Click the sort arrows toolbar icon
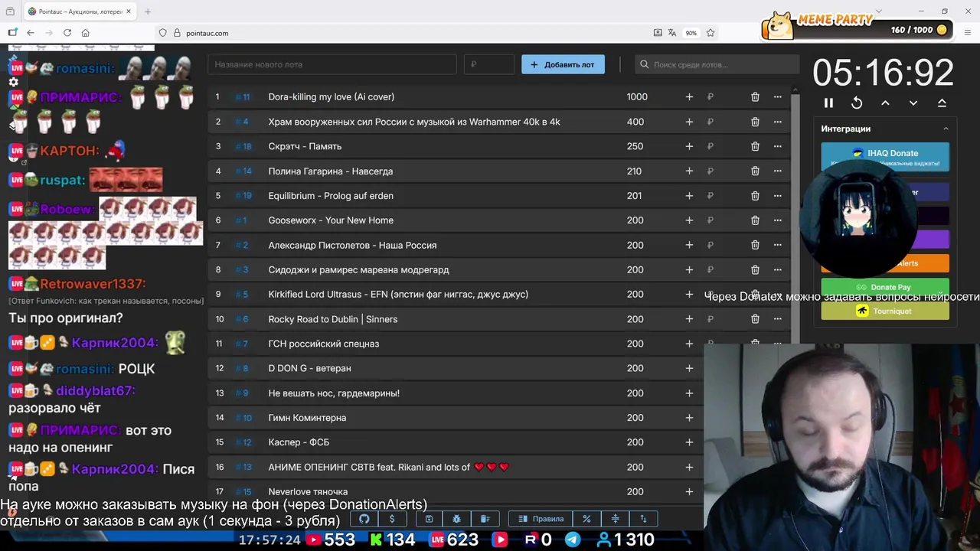The height and width of the screenshot is (551, 980). 643,519
